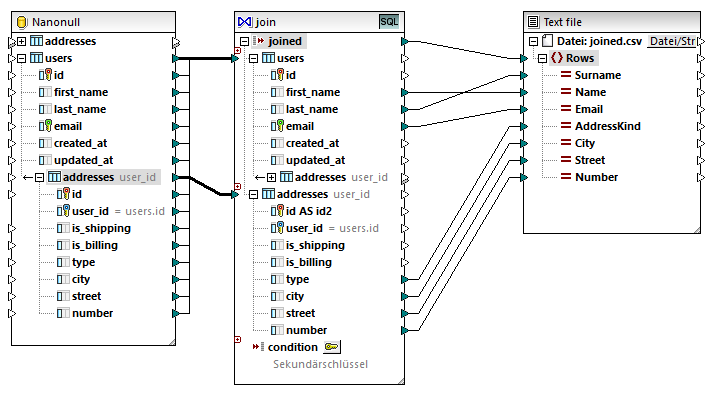The height and width of the screenshot is (397, 713).
Task: Click the joined row arrow icon
Action: point(259,41)
